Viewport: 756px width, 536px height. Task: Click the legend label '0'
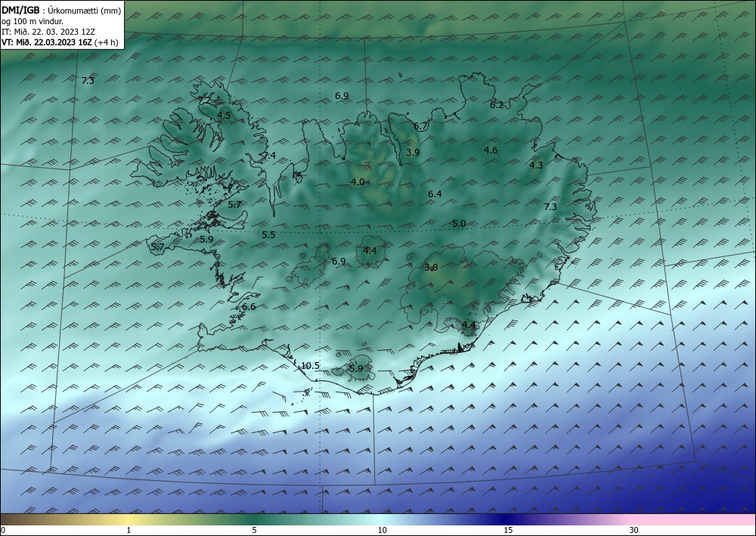[3, 530]
